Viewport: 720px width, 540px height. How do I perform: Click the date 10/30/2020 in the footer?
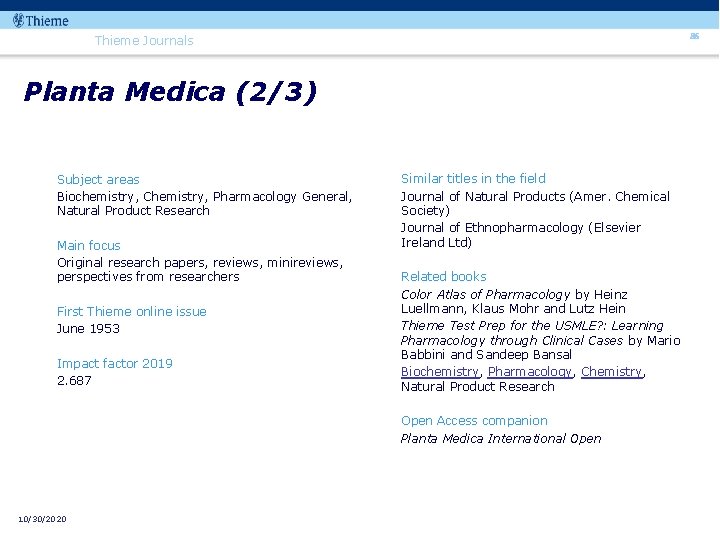(x=42, y=519)
